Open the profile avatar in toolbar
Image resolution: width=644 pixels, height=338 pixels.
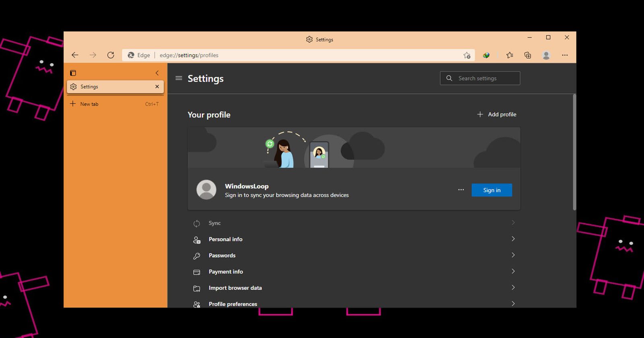click(546, 55)
